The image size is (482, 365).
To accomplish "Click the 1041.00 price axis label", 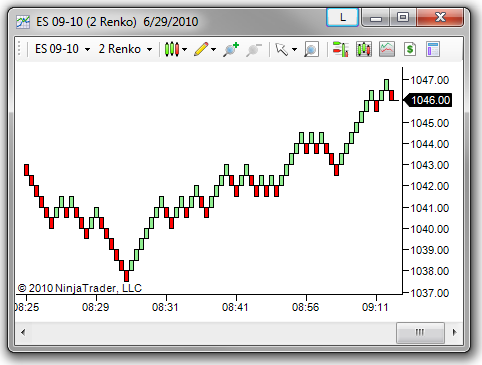I will [x=430, y=208].
